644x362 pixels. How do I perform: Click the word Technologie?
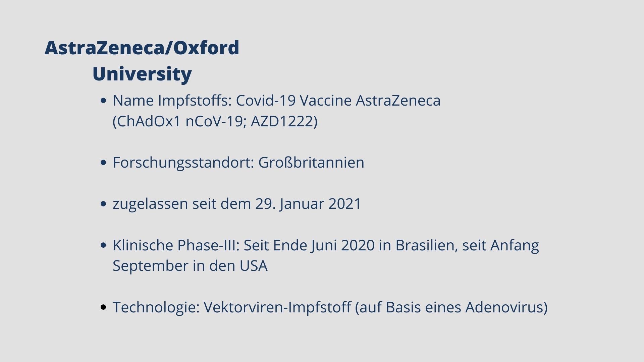(156, 307)
